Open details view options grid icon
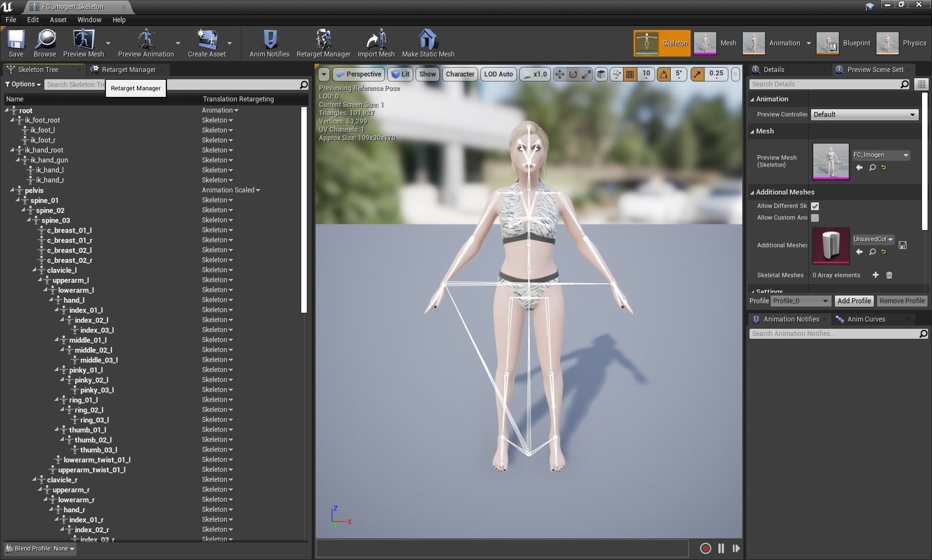The width and height of the screenshot is (932, 560). [x=921, y=84]
